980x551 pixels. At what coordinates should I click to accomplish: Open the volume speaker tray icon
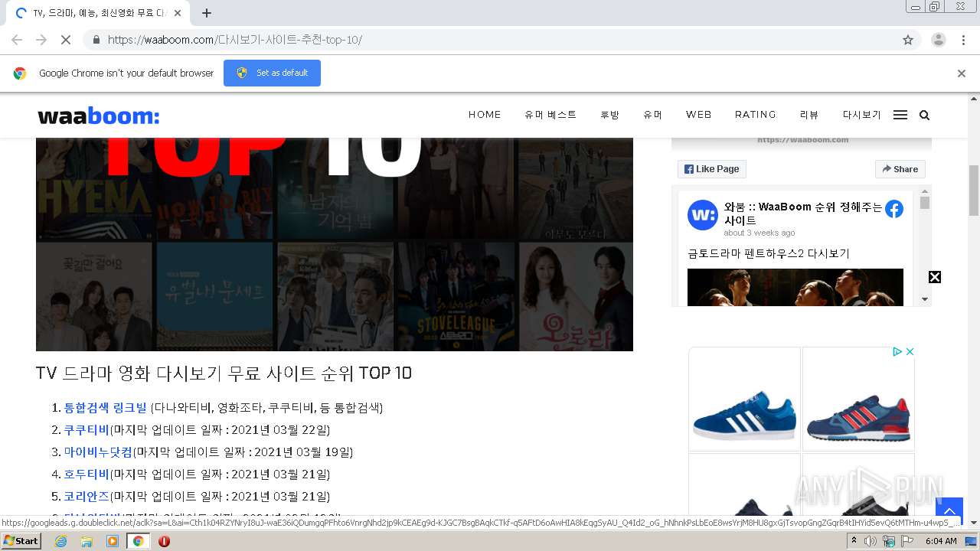[871, 541]
